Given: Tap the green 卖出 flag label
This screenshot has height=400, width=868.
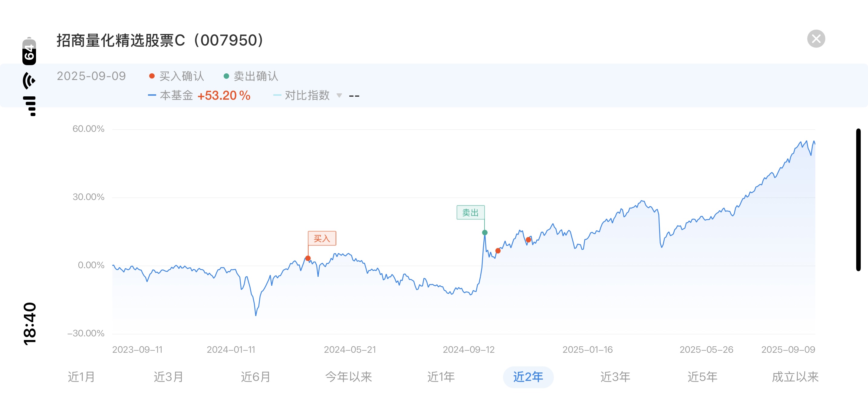Looking at the screenshot, I should click(470, 212).
